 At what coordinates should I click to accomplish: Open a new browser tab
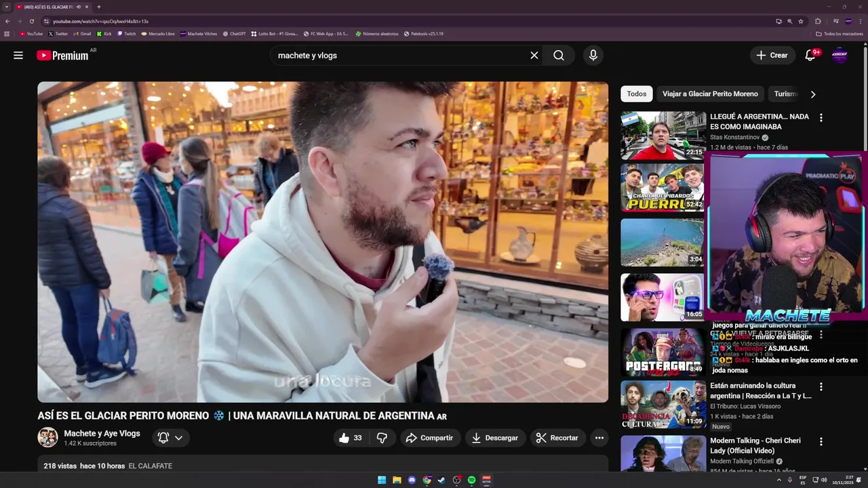pos(99,7)
